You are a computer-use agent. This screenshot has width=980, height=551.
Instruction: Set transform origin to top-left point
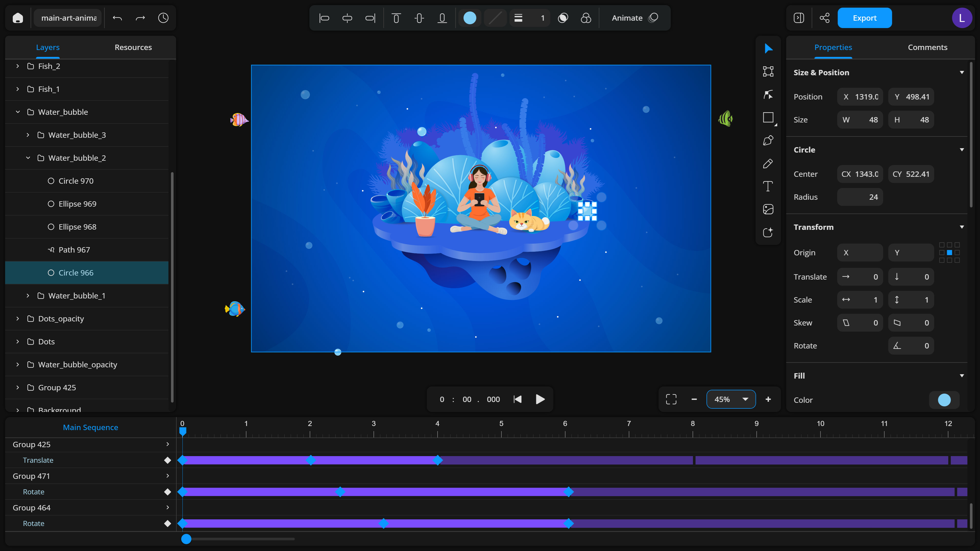(x=941, y=245)
